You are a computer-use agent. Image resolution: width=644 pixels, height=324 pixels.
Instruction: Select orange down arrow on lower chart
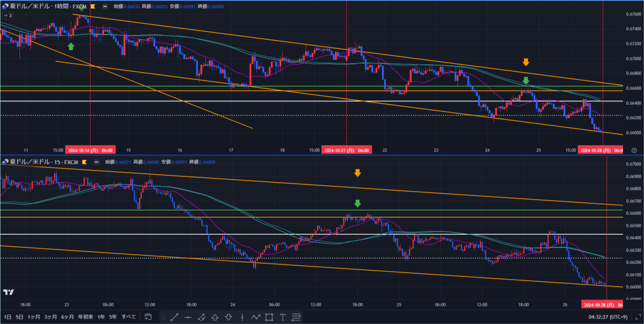tap(357, 173)
